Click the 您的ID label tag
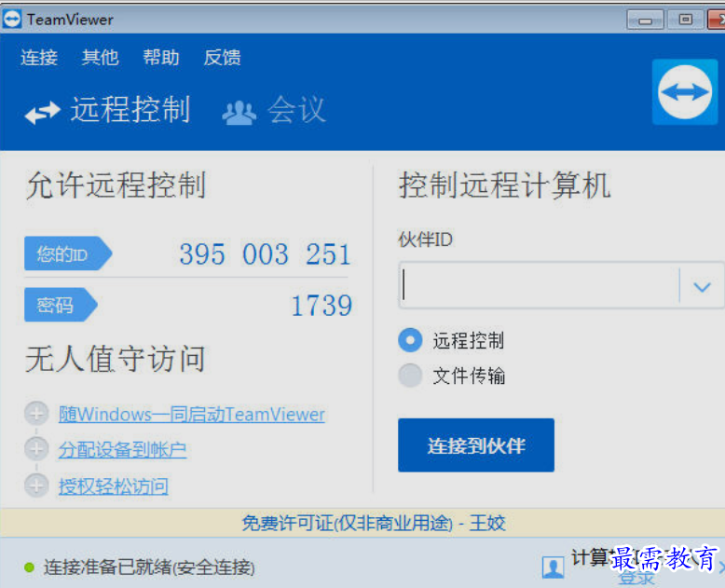Screen dimensions: 725x588 [68, 253]
